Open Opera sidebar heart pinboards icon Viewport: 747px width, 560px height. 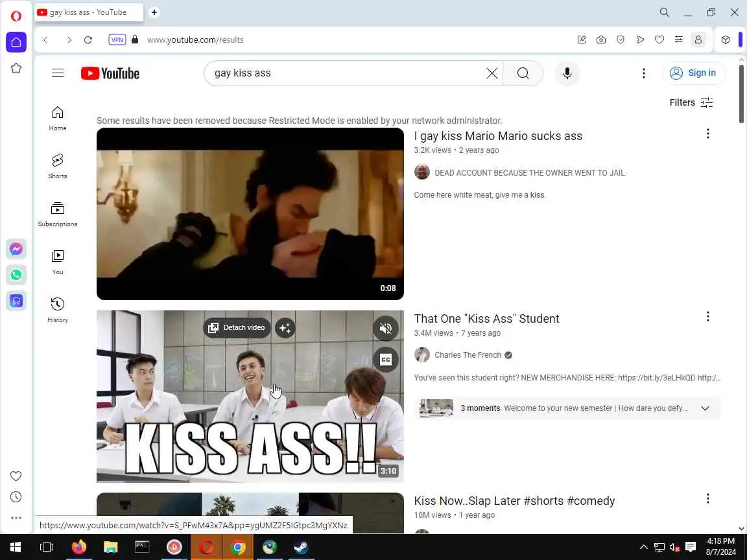(x=16, y=476)
